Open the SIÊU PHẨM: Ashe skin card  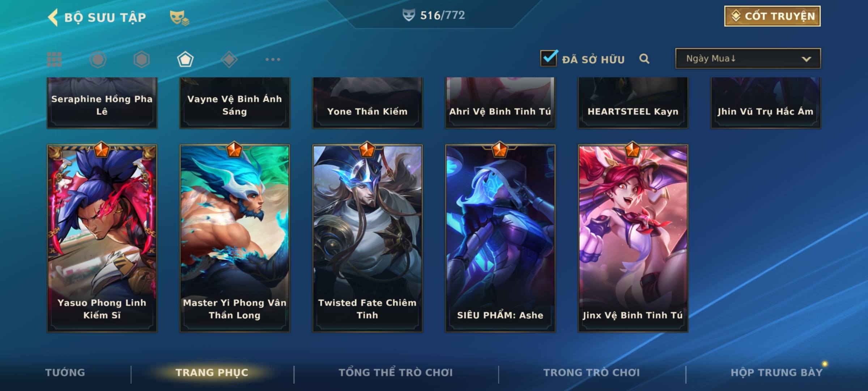point(500,238)
